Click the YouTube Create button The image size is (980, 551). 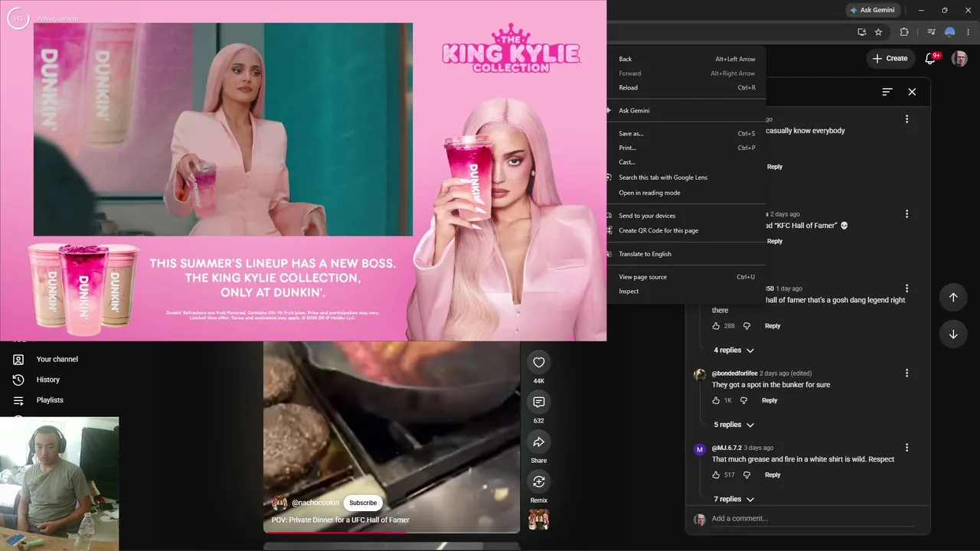890,58
